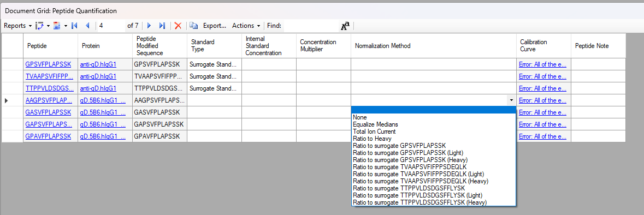Toggle the Normalization Method dropdown arrow
The width and height of the screenshot is (644, 215).
pyautogui.click(x=511, y=100)
